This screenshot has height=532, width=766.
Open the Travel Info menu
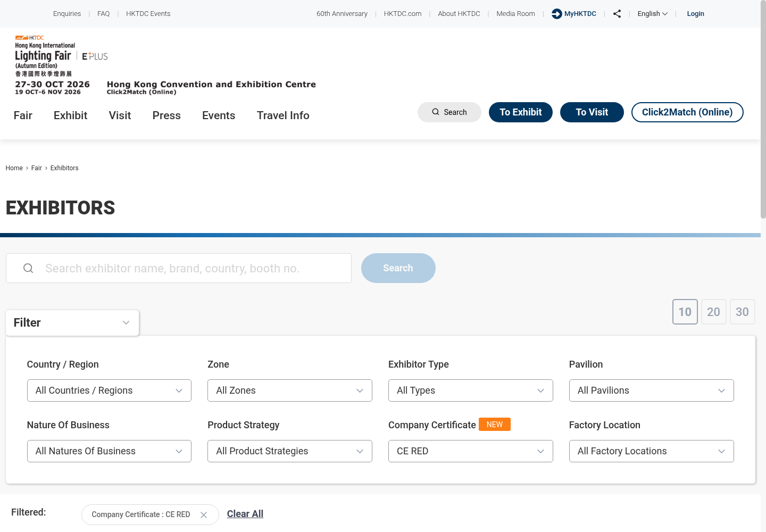coord(283,115)
